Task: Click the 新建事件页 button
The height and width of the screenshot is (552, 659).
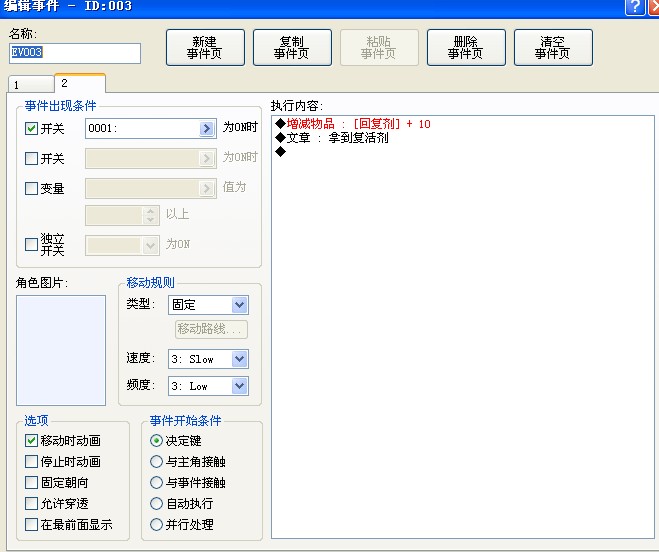Action: (205, 48)
